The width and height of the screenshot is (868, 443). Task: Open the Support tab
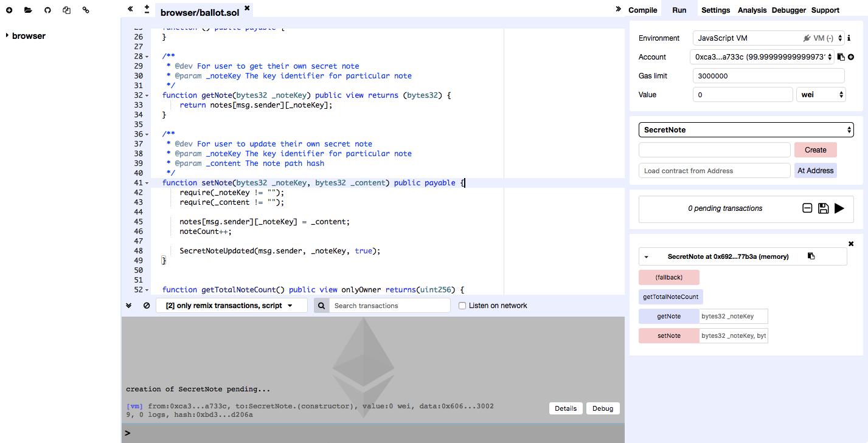[825, 10]
